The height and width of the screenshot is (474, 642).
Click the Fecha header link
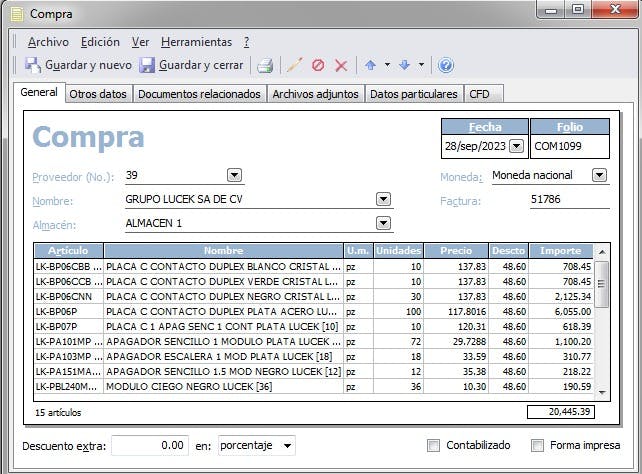coord(485,127)
